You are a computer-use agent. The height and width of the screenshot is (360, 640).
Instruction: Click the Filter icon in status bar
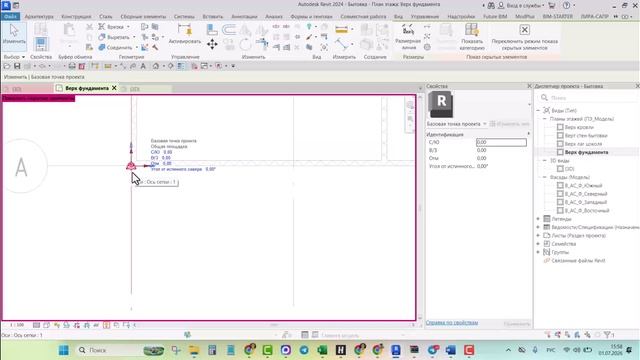pyautogui.click(x=608, y=335)
